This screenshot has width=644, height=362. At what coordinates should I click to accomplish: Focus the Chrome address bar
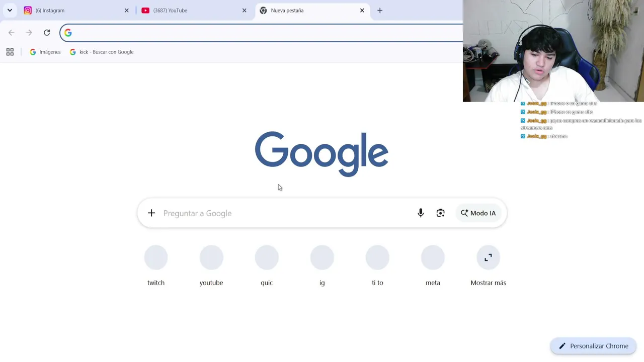[x=262, y=33]
